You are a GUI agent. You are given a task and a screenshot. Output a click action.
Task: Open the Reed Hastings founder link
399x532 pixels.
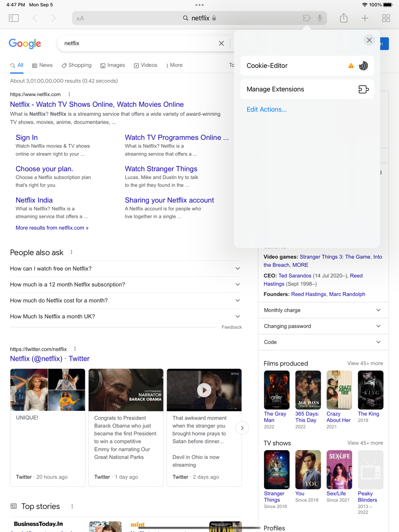(308, 294)
